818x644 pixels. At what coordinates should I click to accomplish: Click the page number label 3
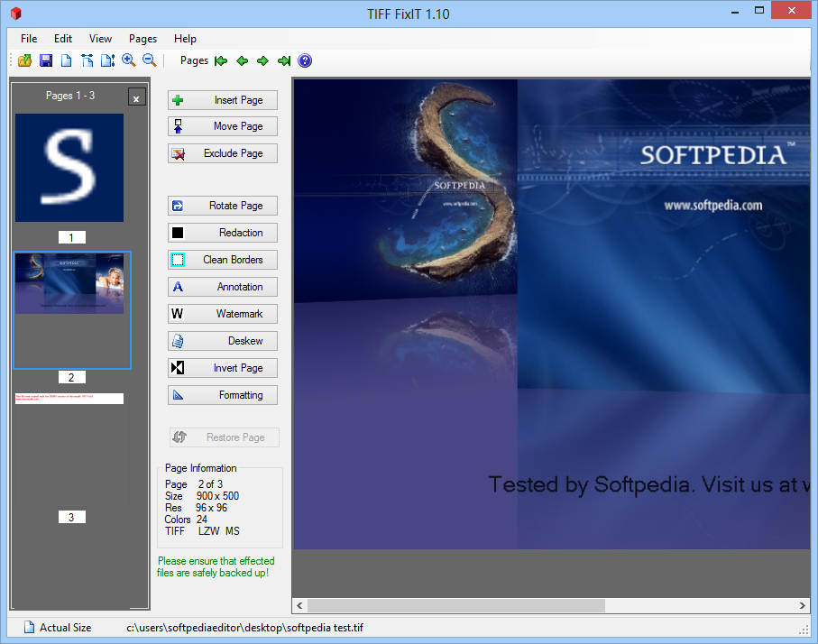[71, 517]
